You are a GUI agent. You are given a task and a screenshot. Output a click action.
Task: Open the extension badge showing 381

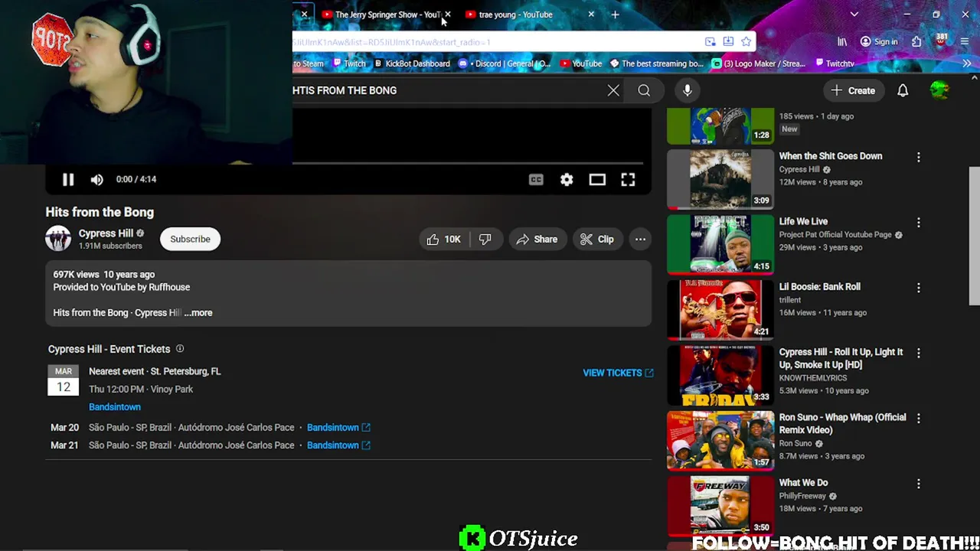[940, 41]
